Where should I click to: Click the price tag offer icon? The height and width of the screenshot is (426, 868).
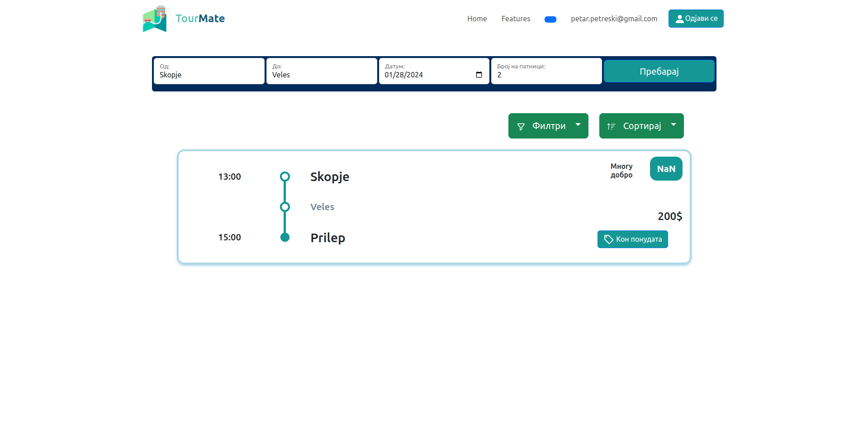tap(608, 239)
